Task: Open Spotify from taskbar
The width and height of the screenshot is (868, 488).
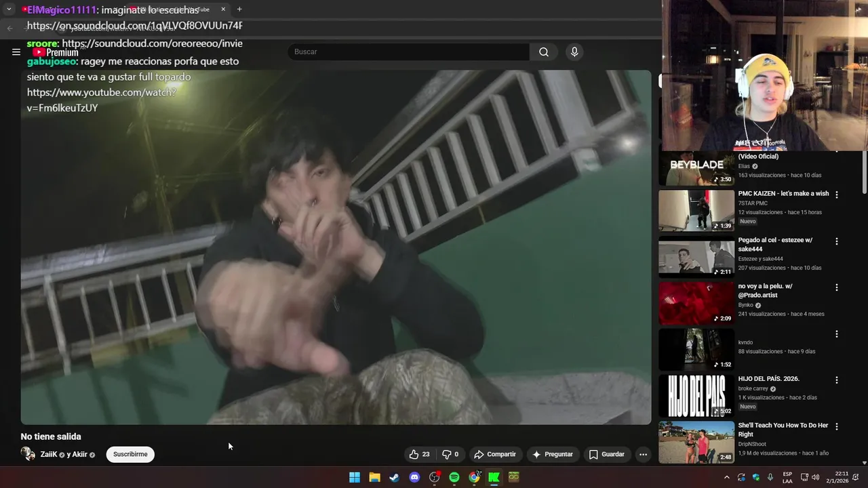Action: click(454, 477)
